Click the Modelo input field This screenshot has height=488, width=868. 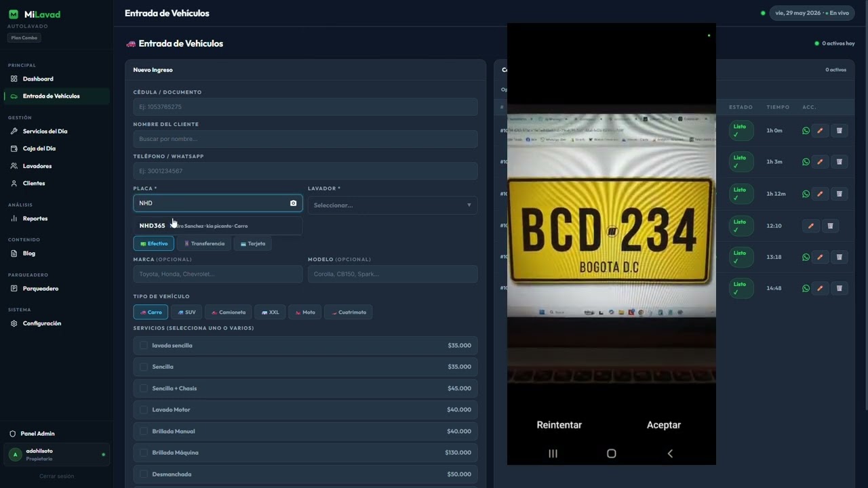click(393, 274)
